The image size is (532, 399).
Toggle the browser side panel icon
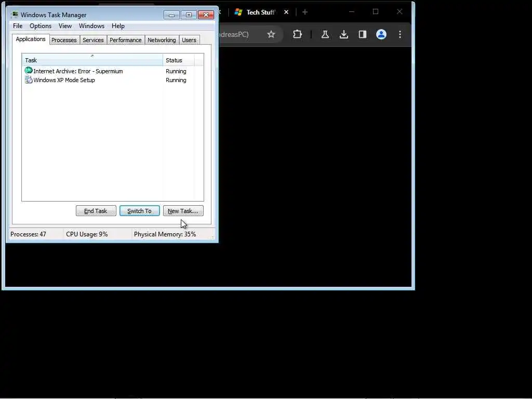(x=362, y=34)
